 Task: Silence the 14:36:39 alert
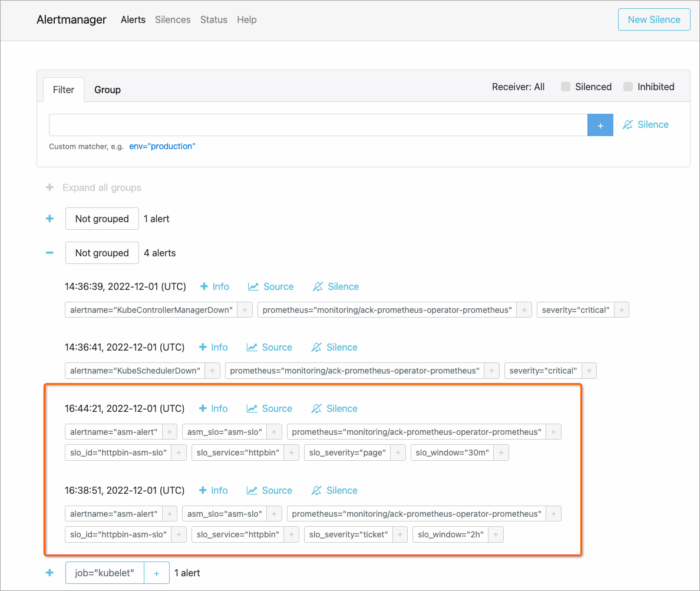tap(336, 286)
